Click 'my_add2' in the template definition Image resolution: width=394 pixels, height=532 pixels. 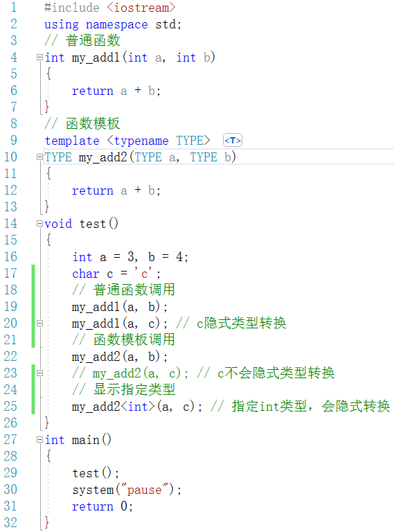click(x=102, y=157)
